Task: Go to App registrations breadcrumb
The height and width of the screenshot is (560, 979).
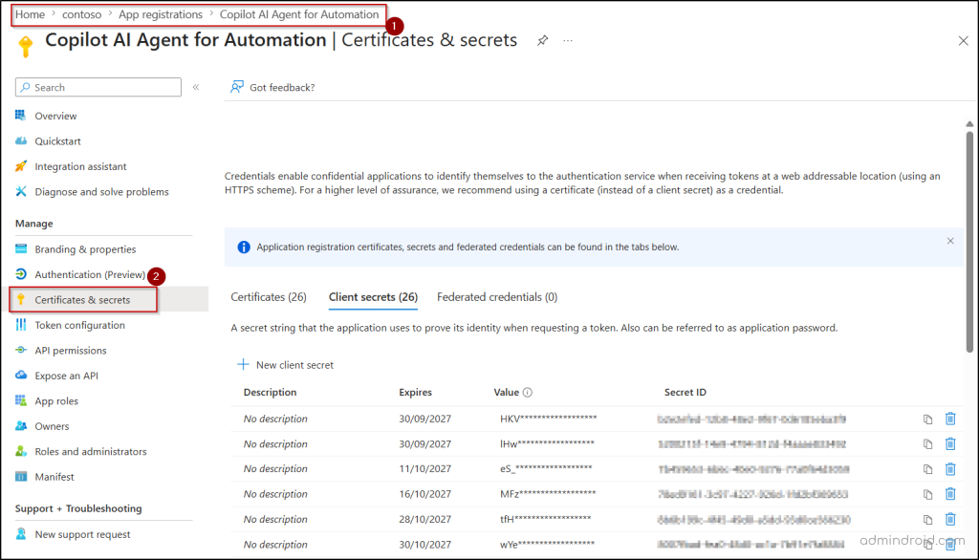Action: click(x=161, y=14)
